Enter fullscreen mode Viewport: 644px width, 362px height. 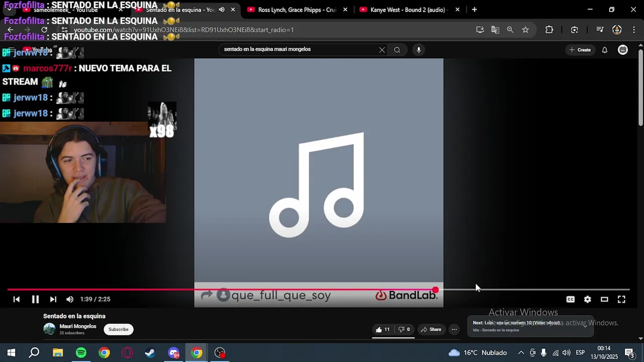click(621, 299)
